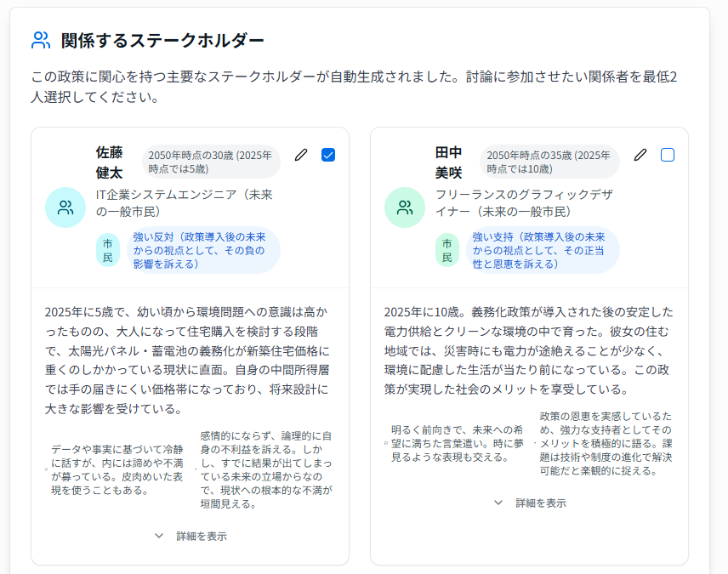Click 佐藤健太's cyan avatar icon
Viewport: 728px width, 574px height.
[x=65, y=207]
